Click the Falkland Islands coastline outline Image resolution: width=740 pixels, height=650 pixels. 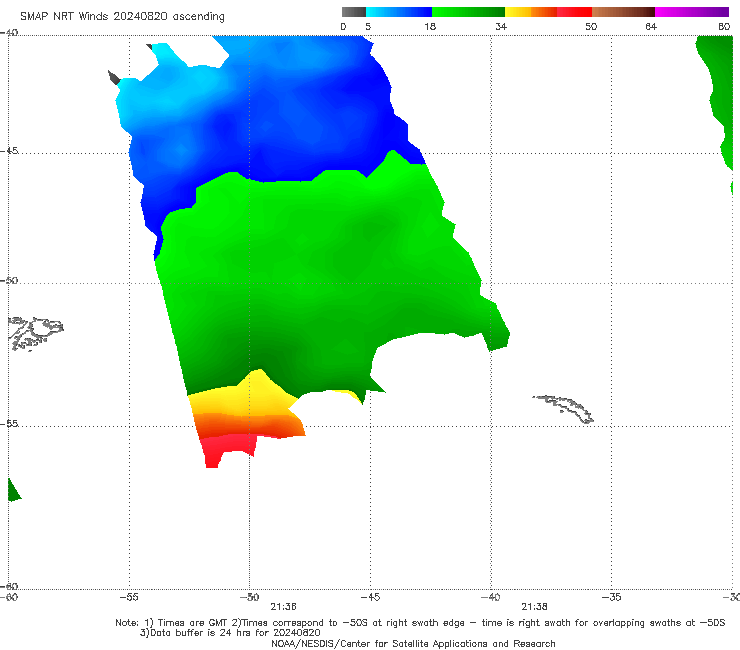[x=35, y=333]
